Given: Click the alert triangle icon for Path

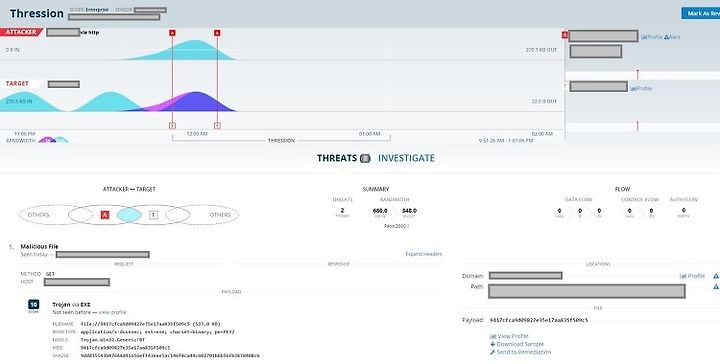Looking at the screenshot, I should click(716, 286).
